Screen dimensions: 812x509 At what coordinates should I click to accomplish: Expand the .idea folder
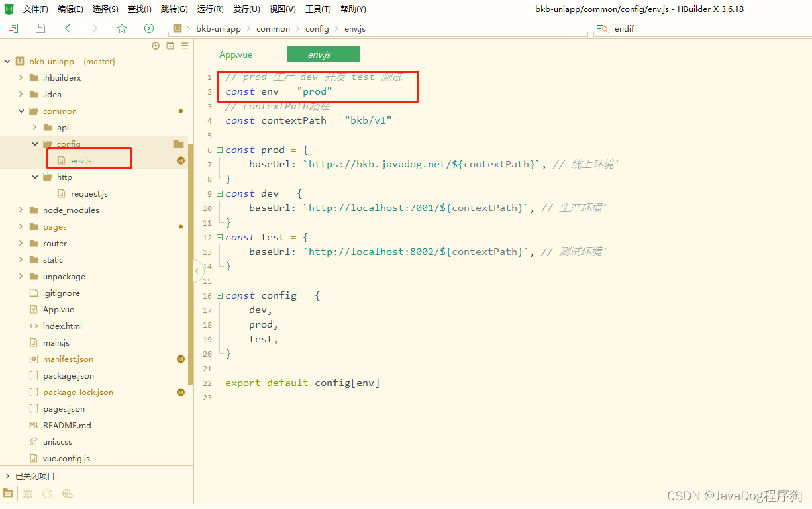coord(21,94)
